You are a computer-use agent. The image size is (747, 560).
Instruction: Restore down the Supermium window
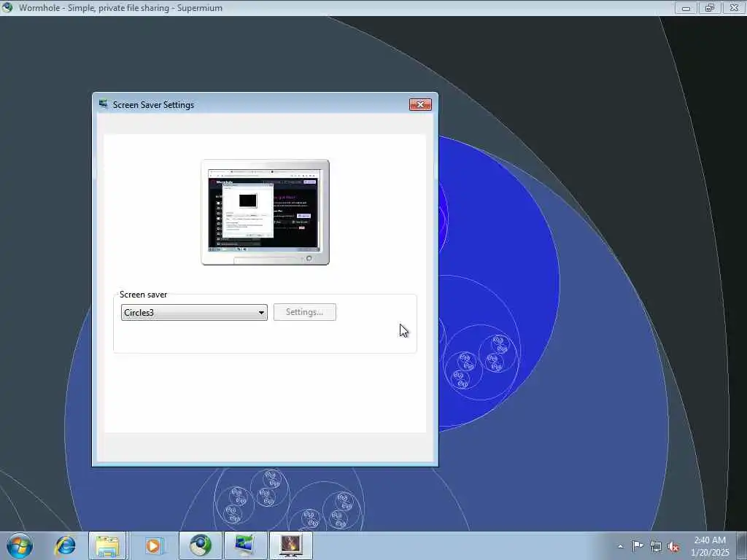710,7
